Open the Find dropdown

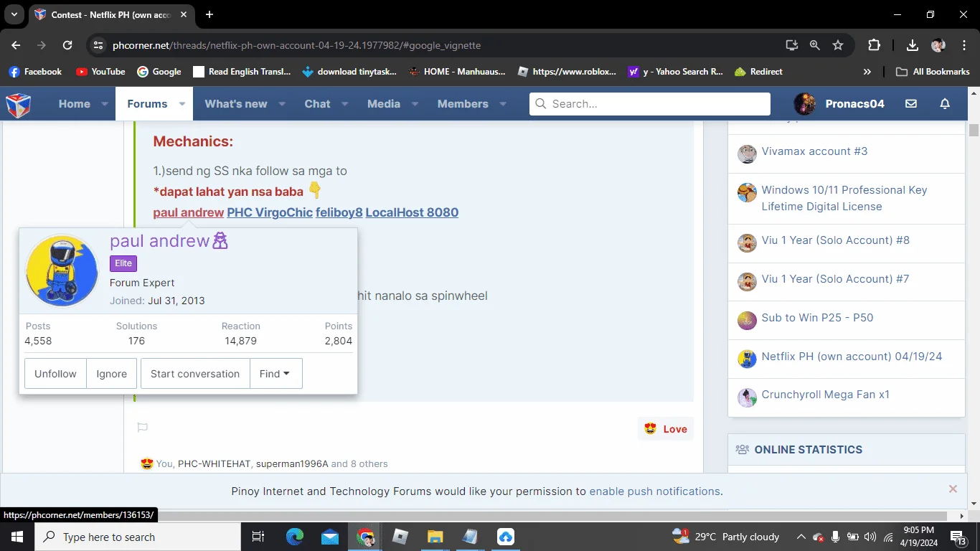(275, 374)
